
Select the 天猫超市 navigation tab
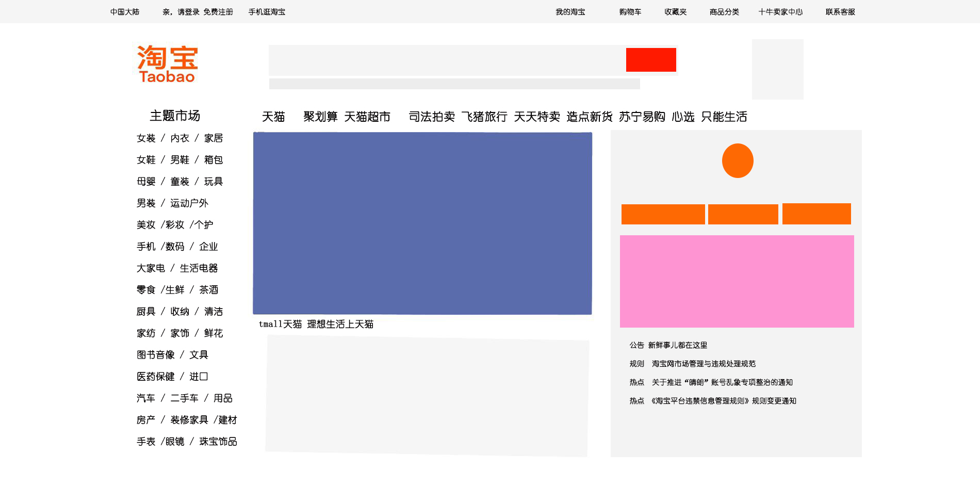pyautogui.click(x=367, y=117)
